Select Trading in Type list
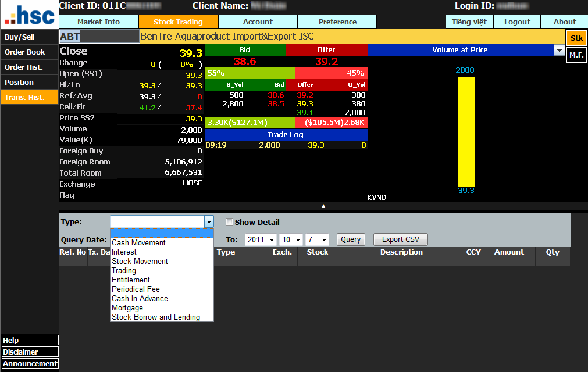The width and height of the screenshot is (588, 372). (x=162, y=270)
